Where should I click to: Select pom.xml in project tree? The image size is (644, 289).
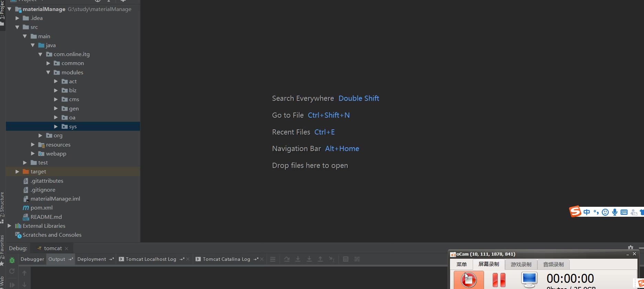(x=41, y=208)
